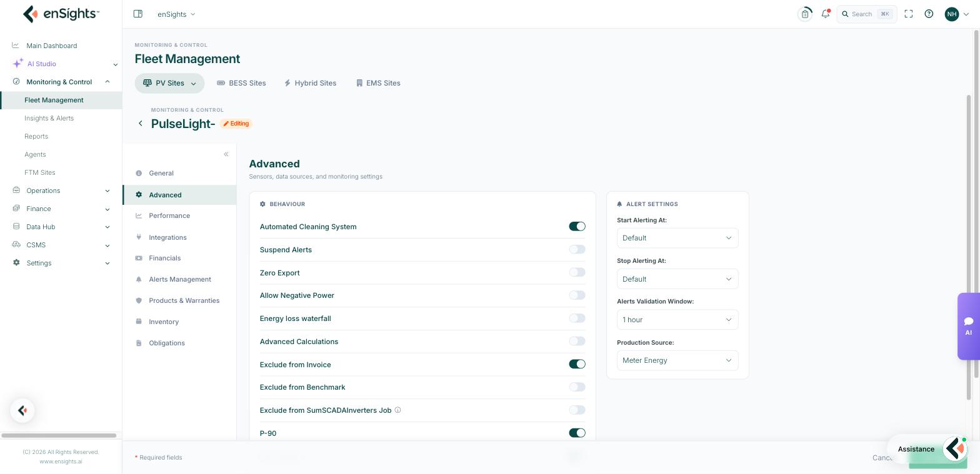
Task: Open Stop Alerting At dropdown
Action: click(x=677, y=279)
